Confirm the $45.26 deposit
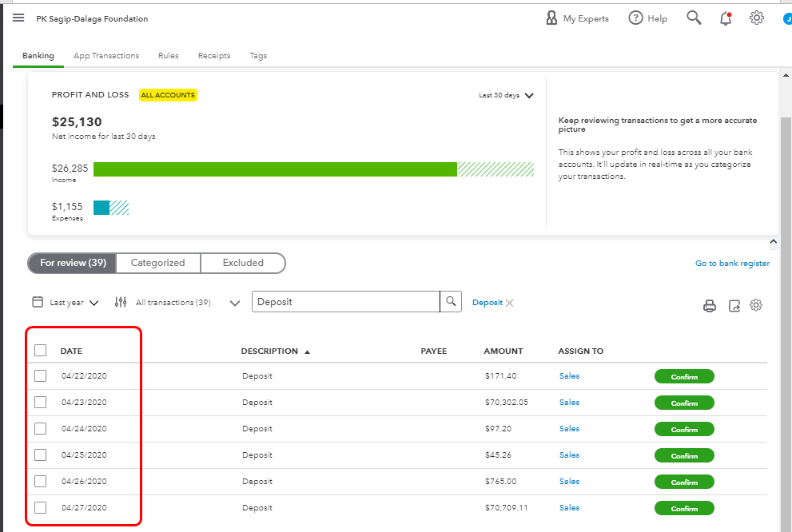This screenshot has height=532, width=792. click(684, 455)
